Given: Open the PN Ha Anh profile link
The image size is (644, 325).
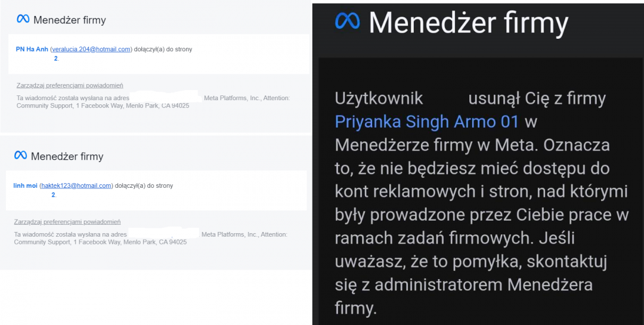Looking at the screenshot, I should 32,49.
